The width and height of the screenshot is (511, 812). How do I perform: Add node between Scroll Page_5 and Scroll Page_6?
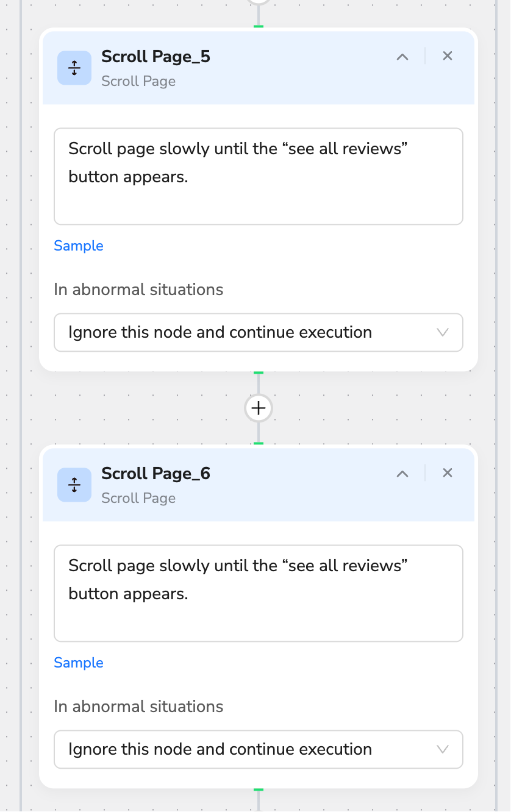(259, 408)
